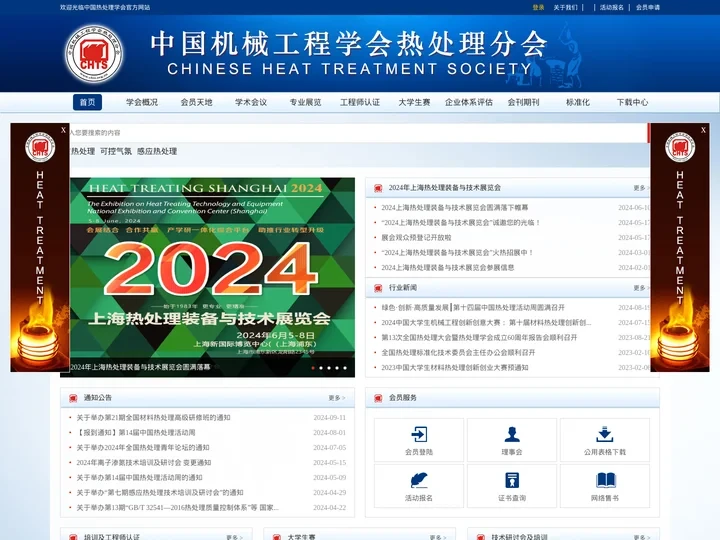Expand 更多 in 上海热处理展览会 section
720x540 pixels.
[641, 188]
